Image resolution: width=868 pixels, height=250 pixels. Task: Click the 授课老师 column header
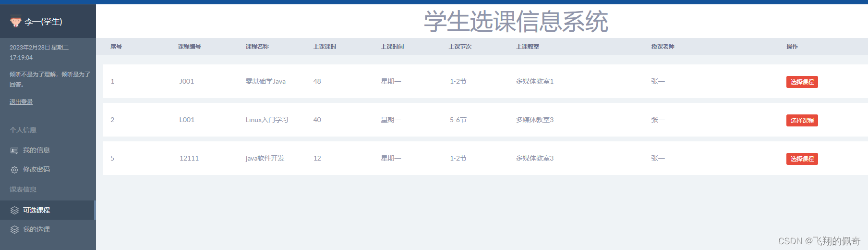pyautogui.click(x=663, y=47)
